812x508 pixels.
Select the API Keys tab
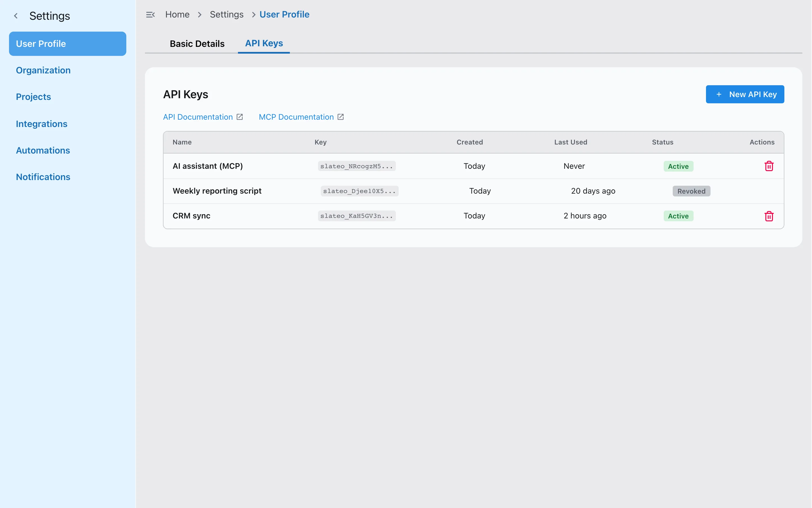coord(264,43)
